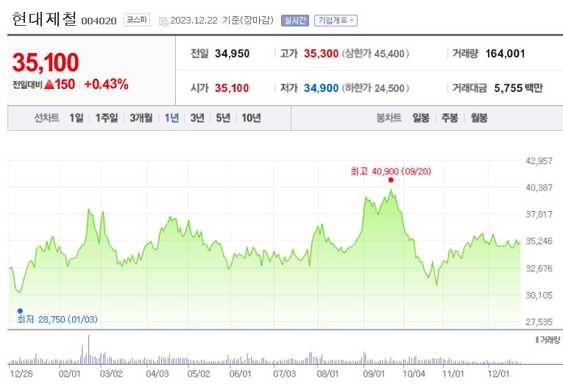Click the blue 최저 low dot on chart
563x392 pixels.
[20, 311]
